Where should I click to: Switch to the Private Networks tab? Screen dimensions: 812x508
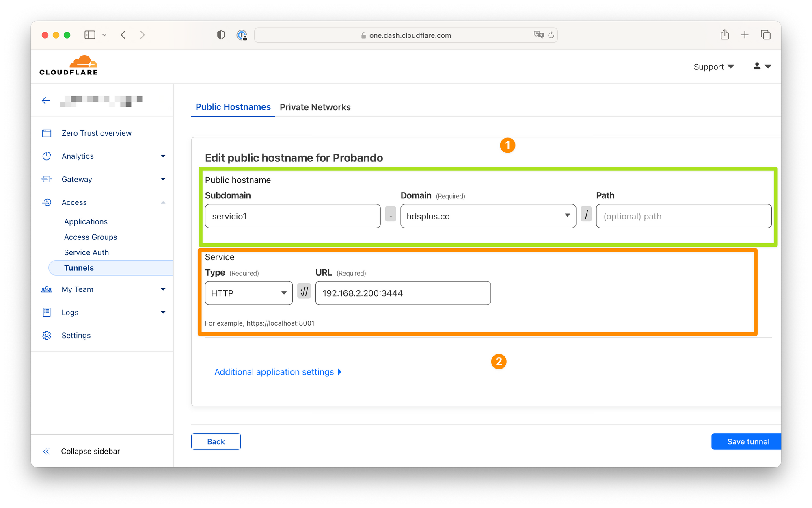coord(315,107)
